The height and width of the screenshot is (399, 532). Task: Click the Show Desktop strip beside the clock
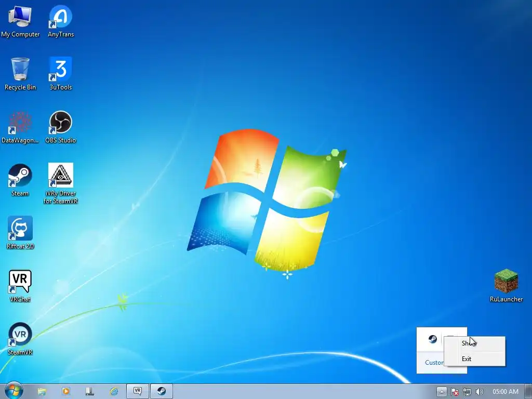[528, 392]
